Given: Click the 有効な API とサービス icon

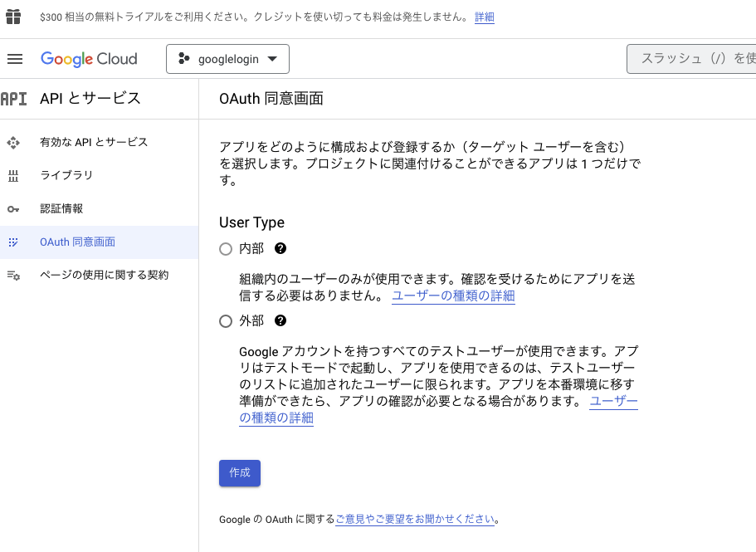Looking at the screenshot, I should click(x=13, y=143).
